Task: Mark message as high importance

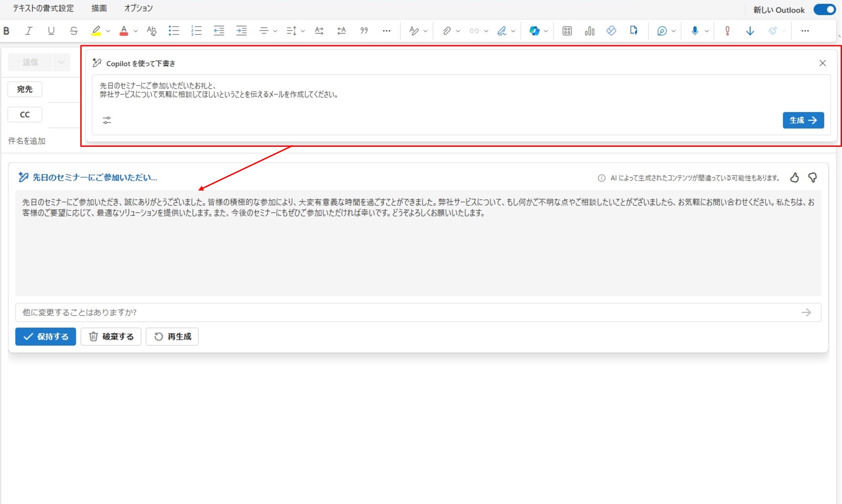Action: (x=728, y=31)
